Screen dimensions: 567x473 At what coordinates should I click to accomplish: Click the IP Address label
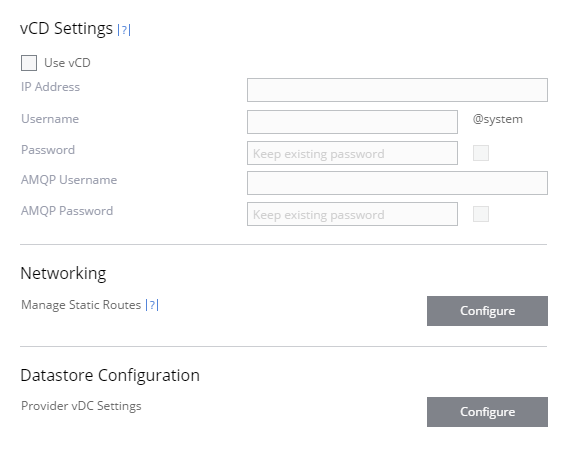pyautogui.click(x=50, y=87)
